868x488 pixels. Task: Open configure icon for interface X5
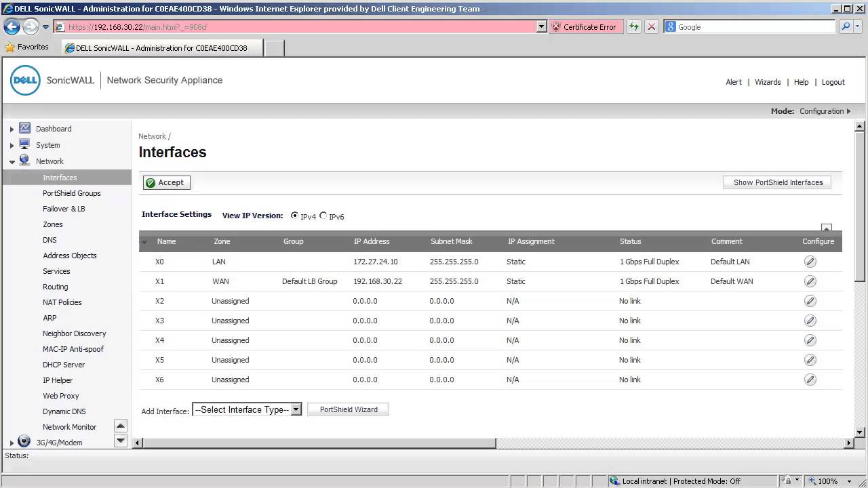pyautogui.click(x=810, y=360)
